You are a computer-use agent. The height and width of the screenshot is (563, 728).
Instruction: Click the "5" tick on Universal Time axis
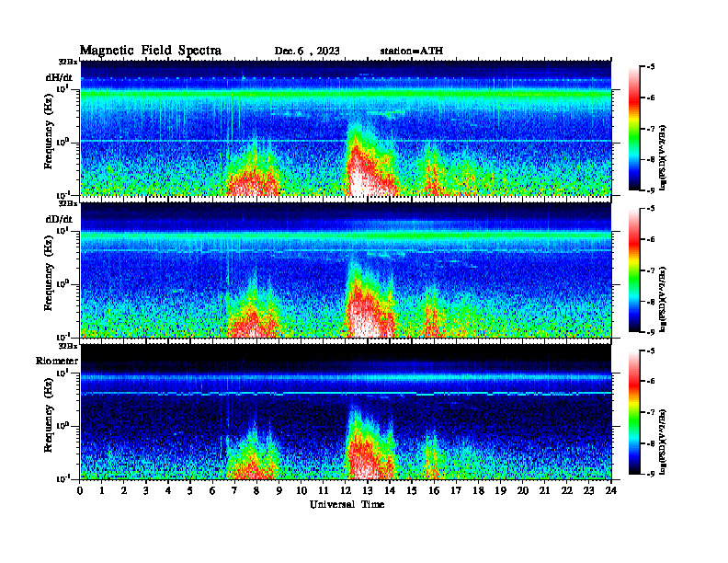click(190, 490)
